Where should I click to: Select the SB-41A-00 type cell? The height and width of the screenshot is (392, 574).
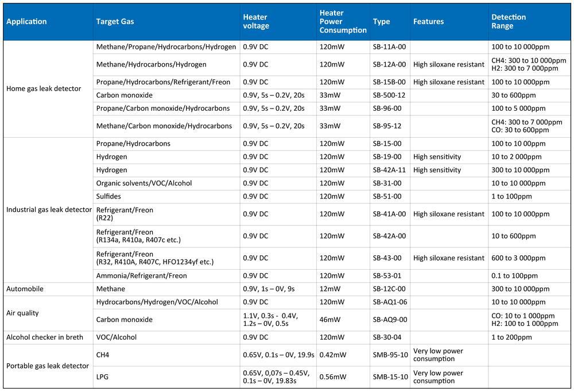click(x=390, y=214)
